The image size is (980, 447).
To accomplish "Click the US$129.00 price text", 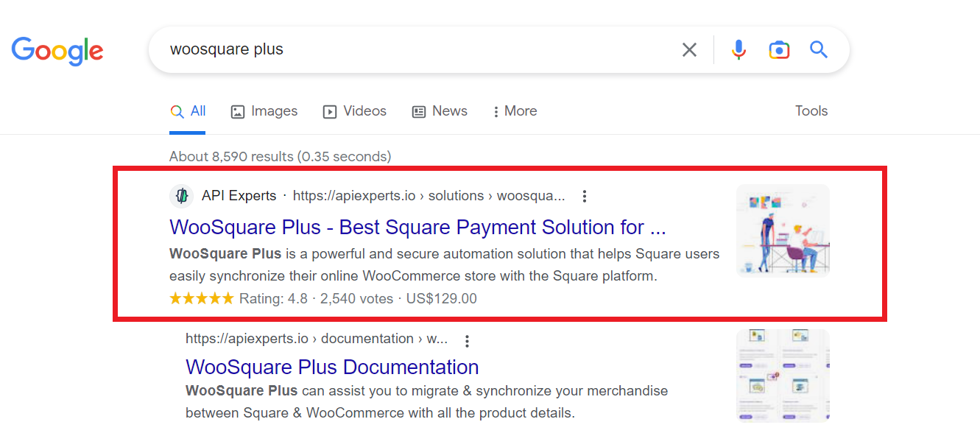I will (442, 299).
